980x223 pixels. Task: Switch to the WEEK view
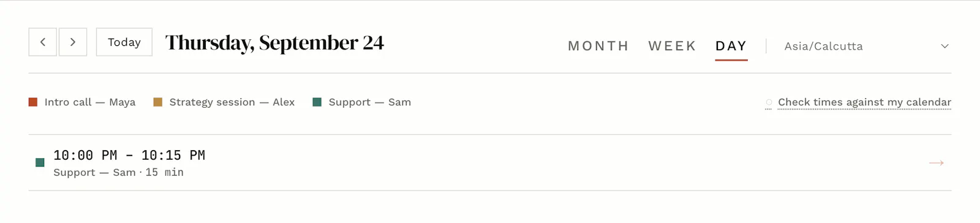673,46
